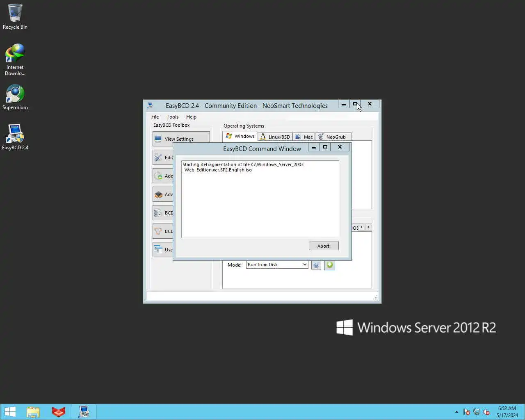The image size is (525, 420).
Task: Click the EasyBCD title bar app icon
Action: [x=150, y=105]
